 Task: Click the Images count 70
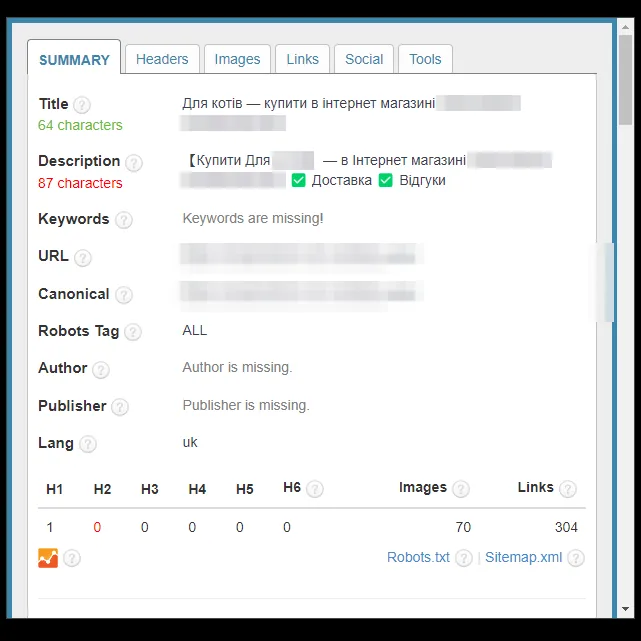tap(463, 527)
